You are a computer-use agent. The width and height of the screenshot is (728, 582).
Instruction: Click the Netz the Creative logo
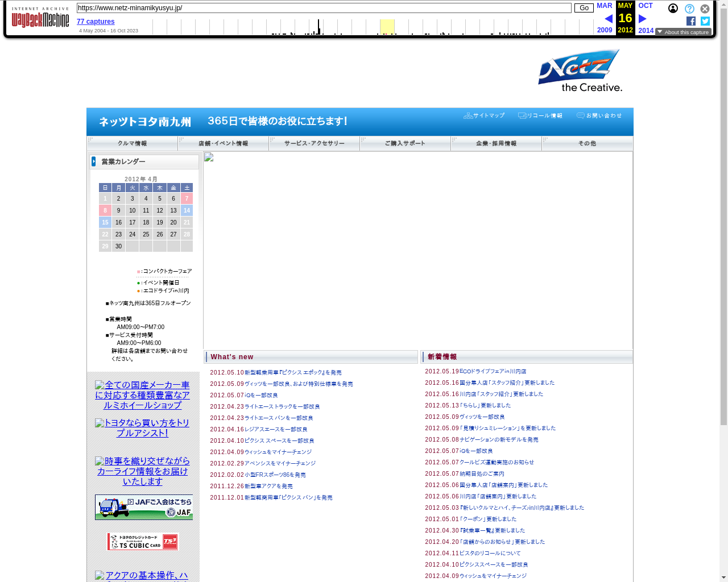click(x=580, y=71)
